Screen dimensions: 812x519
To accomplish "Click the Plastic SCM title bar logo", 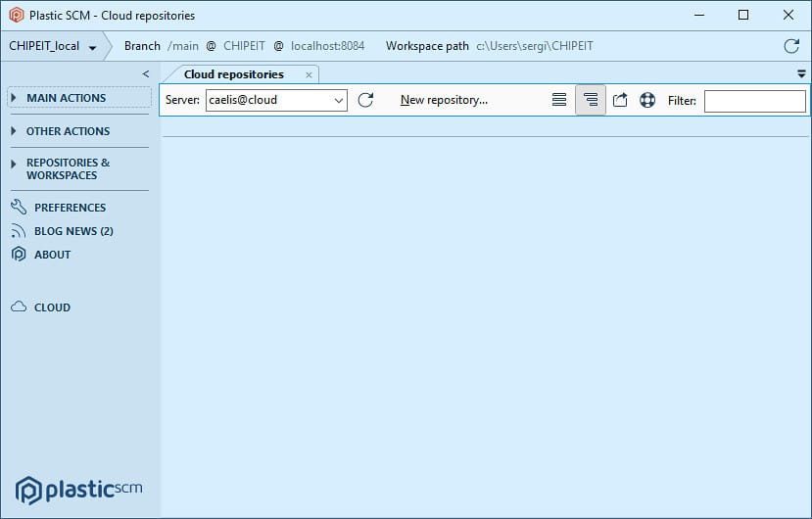I will (x=17, y=15).
